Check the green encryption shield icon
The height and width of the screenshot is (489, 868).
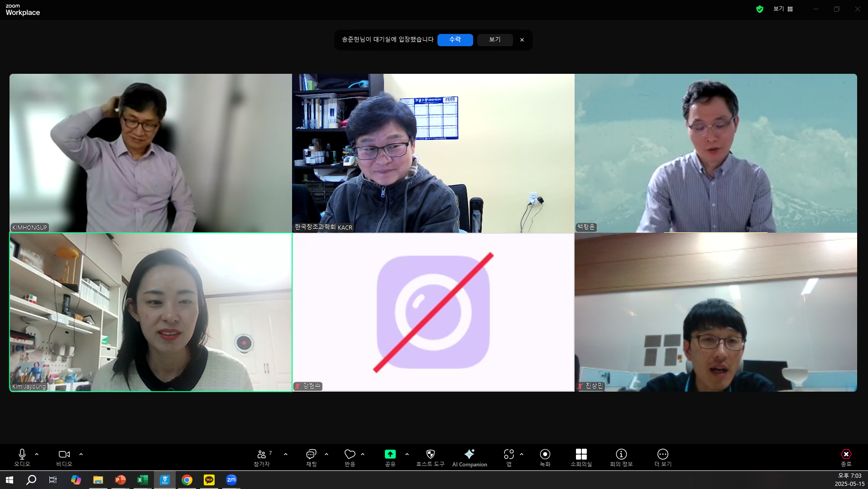760,9
